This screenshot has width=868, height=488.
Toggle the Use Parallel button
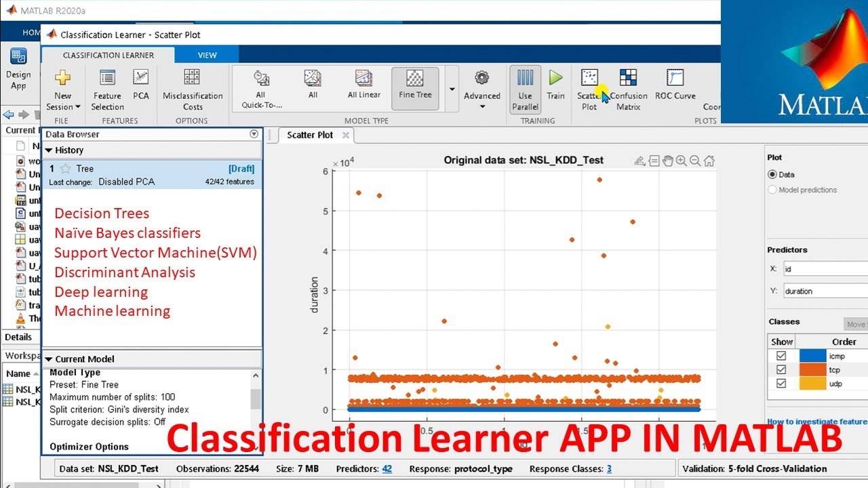(x=526, y=90)
